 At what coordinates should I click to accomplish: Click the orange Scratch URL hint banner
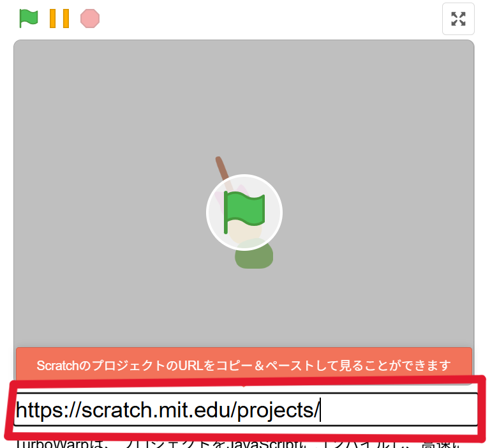click(244, 366)
